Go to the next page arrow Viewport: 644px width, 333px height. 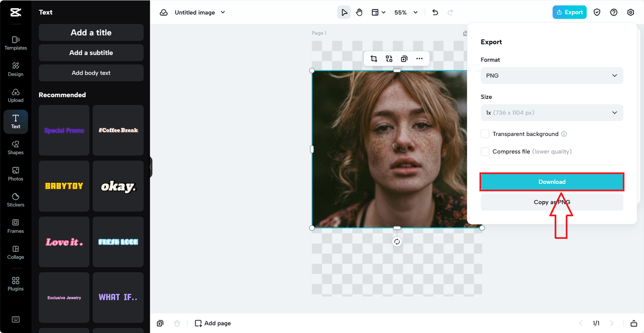[x=612, y=323]
